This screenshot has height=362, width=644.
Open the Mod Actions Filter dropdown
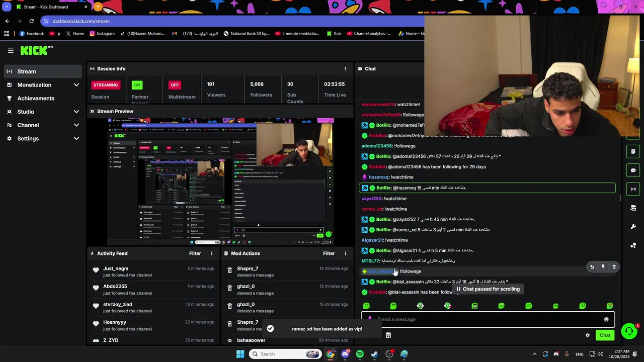point(329,253)
